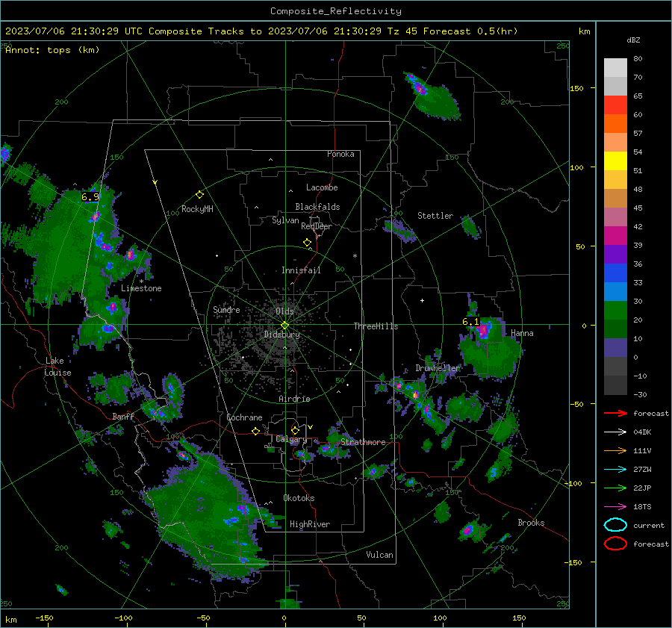Click the RedDeer city label

[x=317, y=226]
